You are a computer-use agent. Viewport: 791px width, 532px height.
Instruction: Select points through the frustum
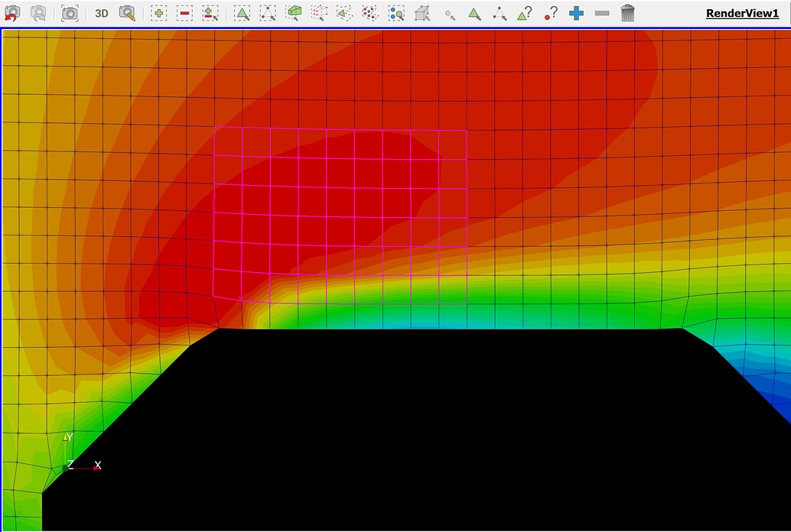coord(320,12)
